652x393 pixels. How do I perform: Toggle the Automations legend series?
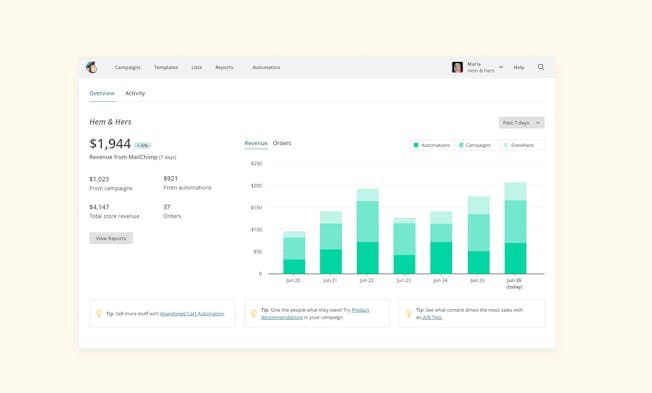[x=432, y=145]
